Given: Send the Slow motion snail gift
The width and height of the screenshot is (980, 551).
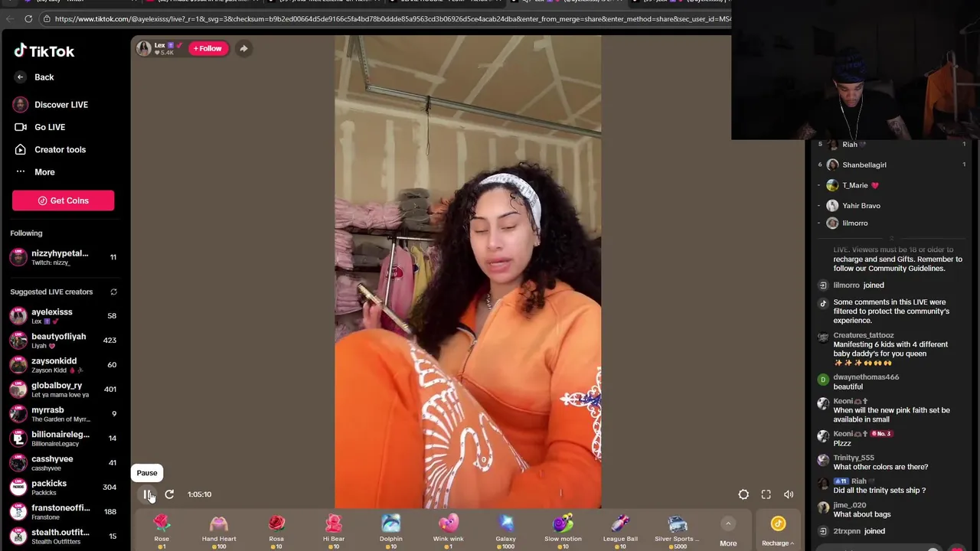Looking at the screenshot, I should point(563,531).
